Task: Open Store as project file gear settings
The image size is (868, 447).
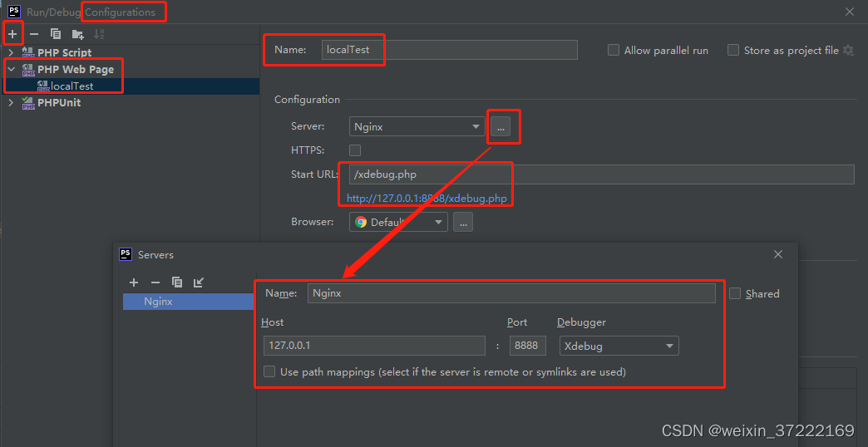Action: click(x=848, y=51)
